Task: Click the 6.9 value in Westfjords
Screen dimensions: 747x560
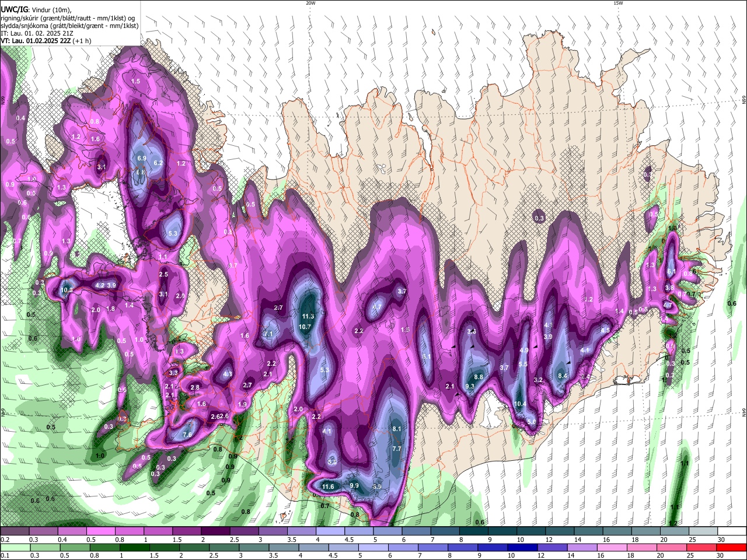Action: point(142,158)
